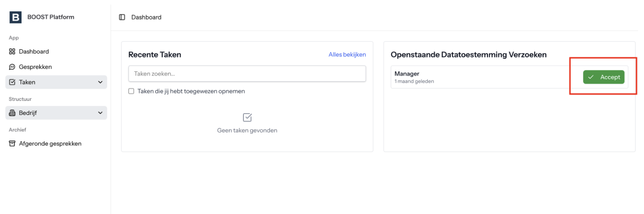Click the Dashboard breadcrumb title in header
Viewport: 644px width, 214px height.
(x=146, y=17)
